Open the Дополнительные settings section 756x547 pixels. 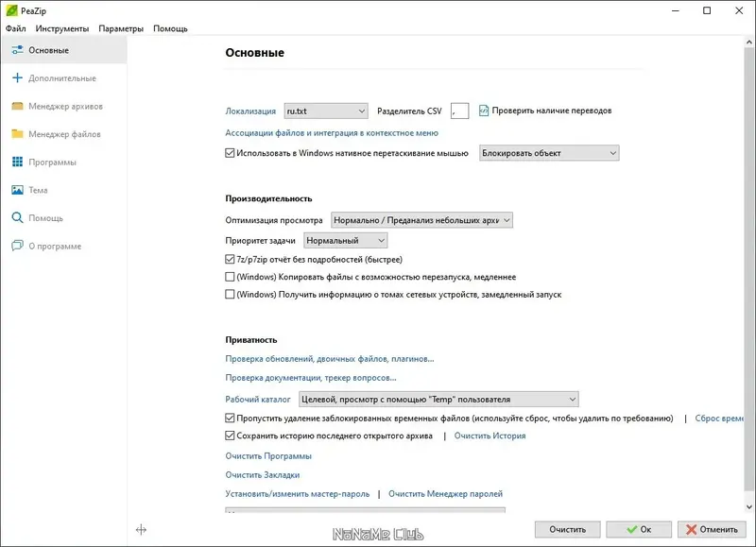click(x=63, y=79)
